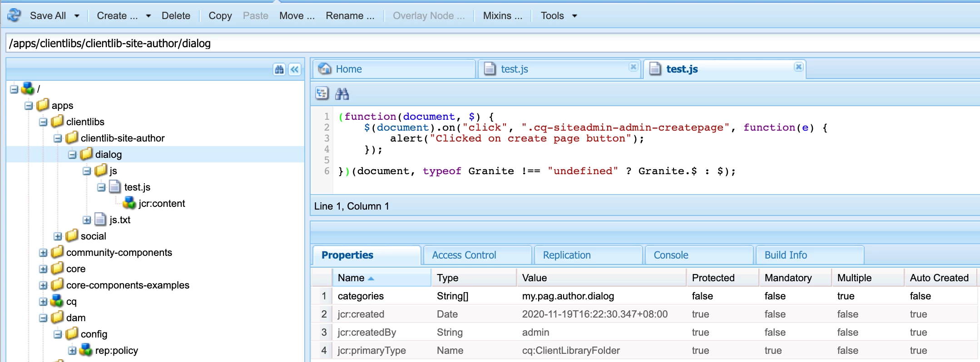Click the show-in-tree icon in editor toolbar
Viewport: 980px width, 362px height.
point(322,93)
